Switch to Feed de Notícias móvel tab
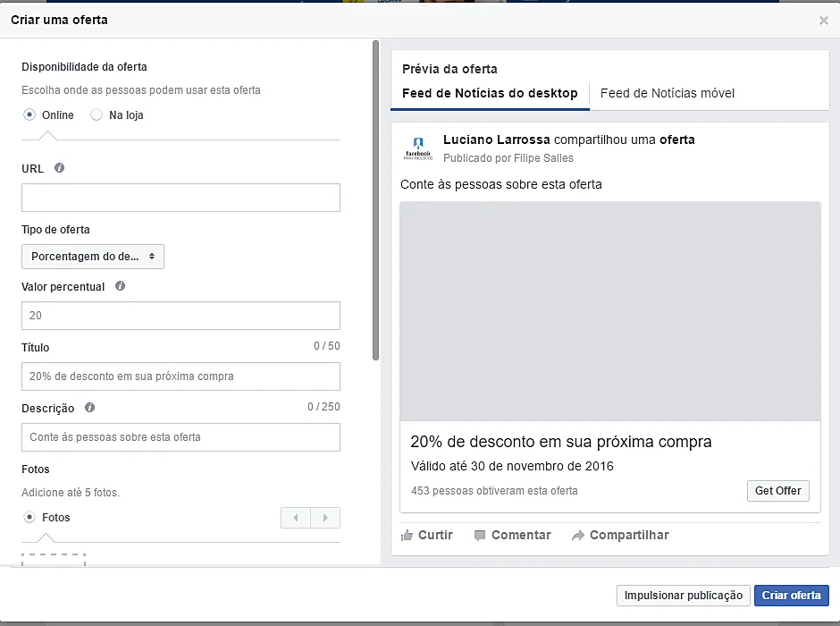The width and height of the screenshot is (840, 626). coord(667,93)
